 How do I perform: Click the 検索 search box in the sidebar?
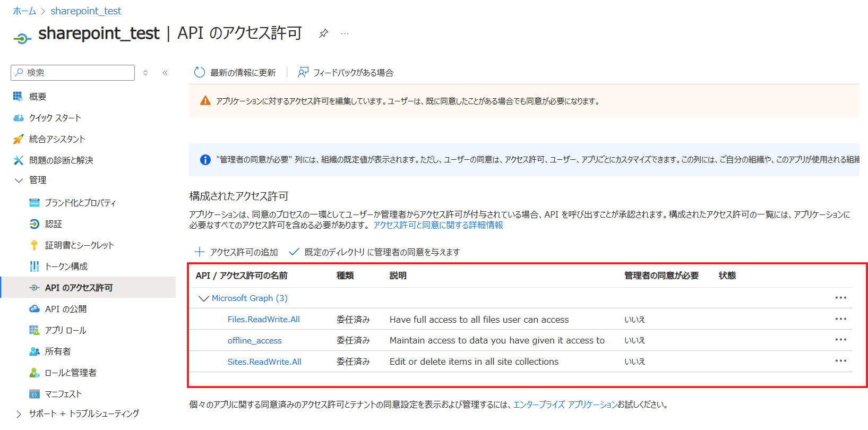73,73
